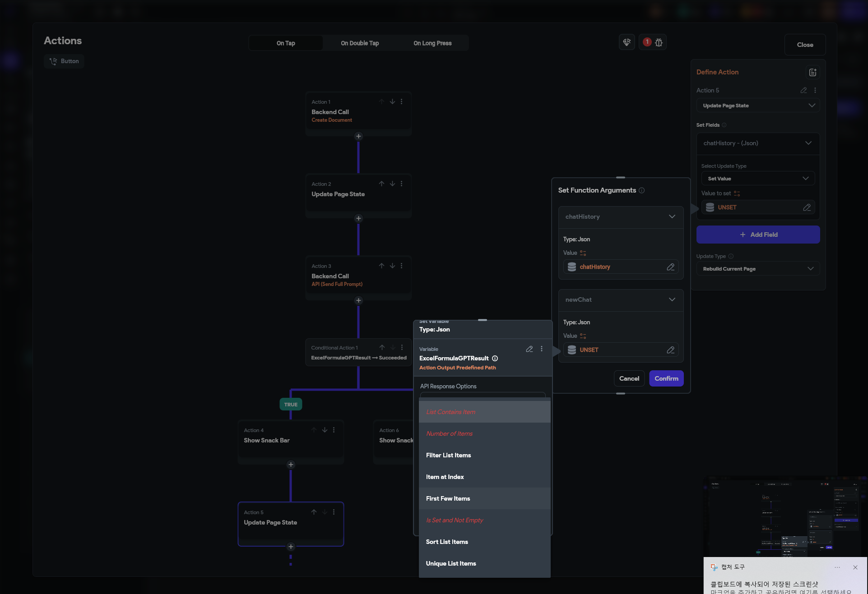The width and height of the screenshot is (868, 594).
Task: Choose First Few Items from the options list
Action: 485,498
